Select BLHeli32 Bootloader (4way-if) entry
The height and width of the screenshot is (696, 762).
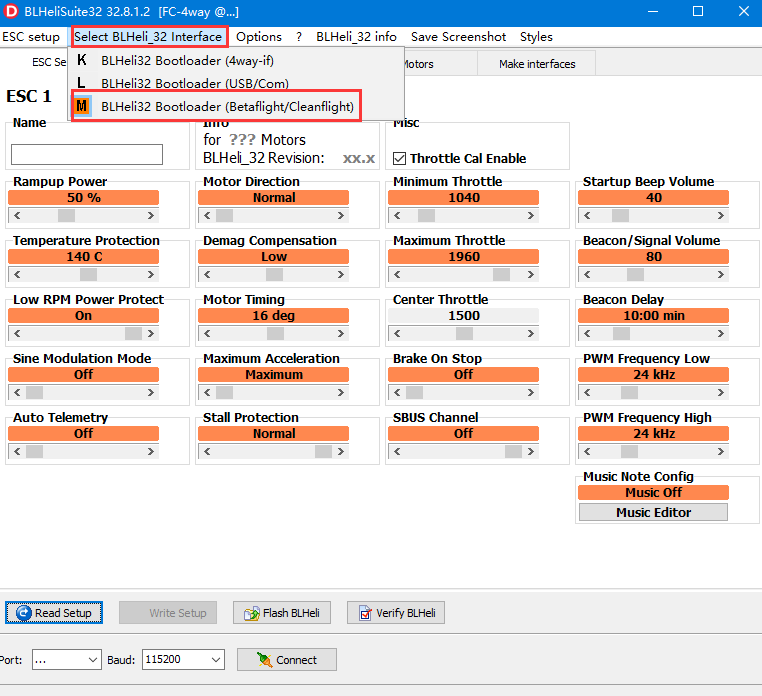coord(236,60)
